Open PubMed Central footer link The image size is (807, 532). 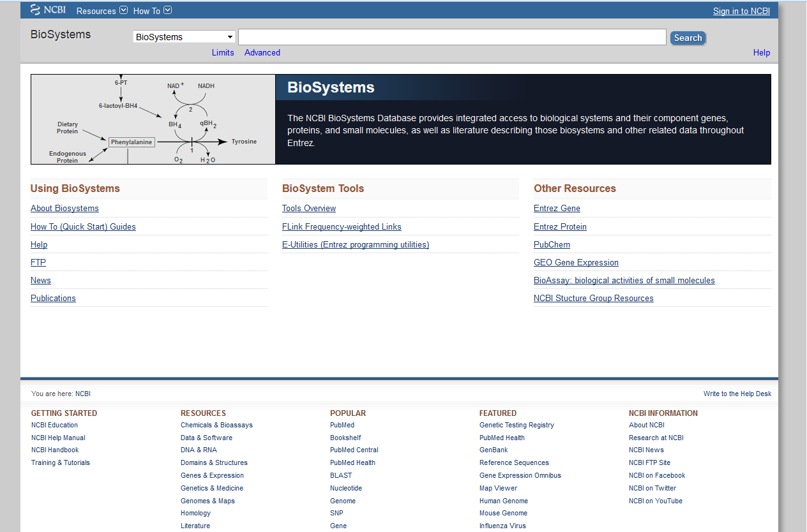tap(354, 450)
